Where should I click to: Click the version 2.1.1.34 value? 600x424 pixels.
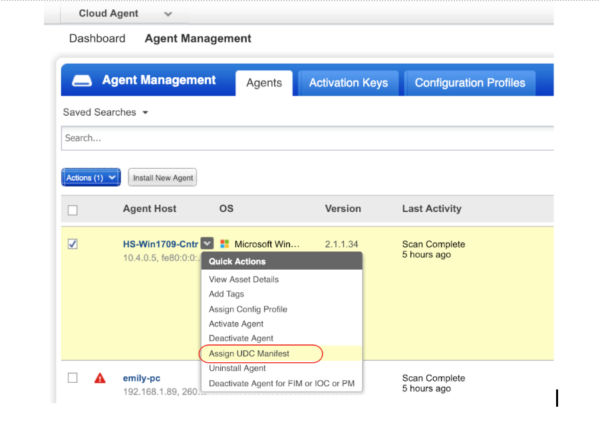coord(341,244)
